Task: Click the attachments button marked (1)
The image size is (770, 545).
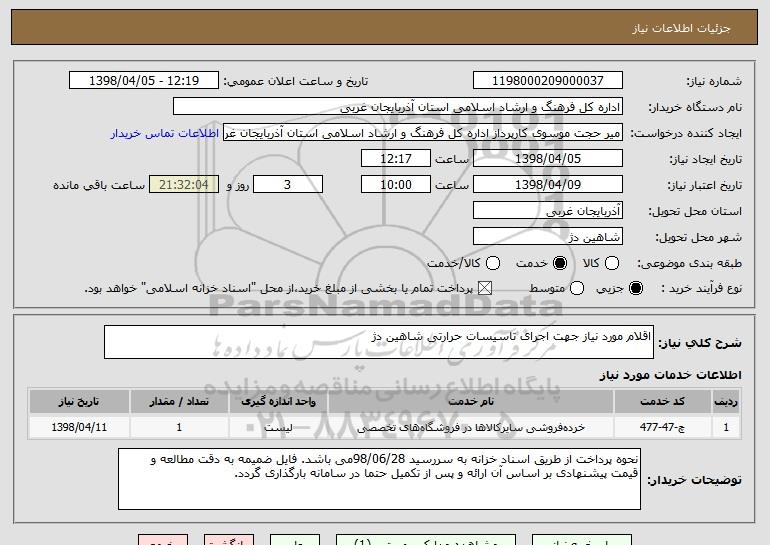Action: pos(426,540)
